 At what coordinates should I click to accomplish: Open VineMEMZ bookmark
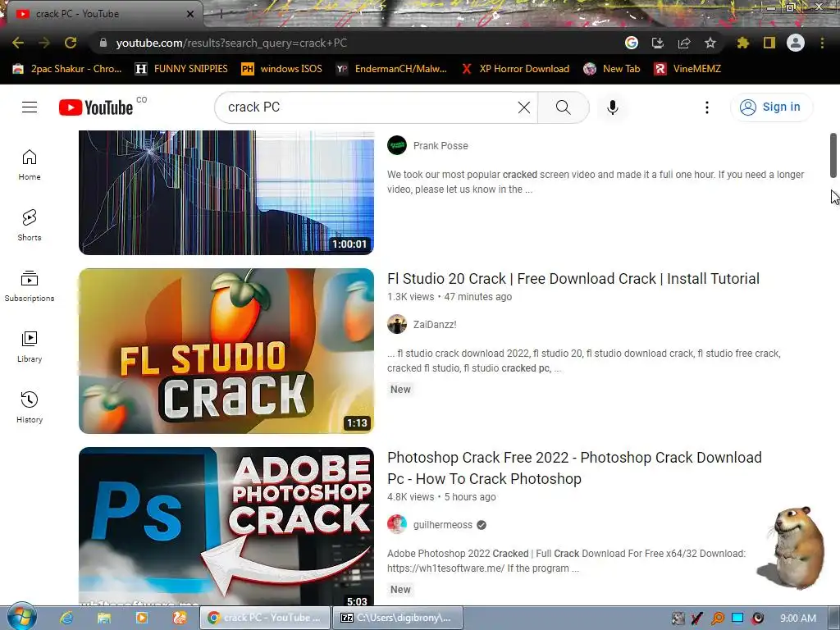point(688,69)
